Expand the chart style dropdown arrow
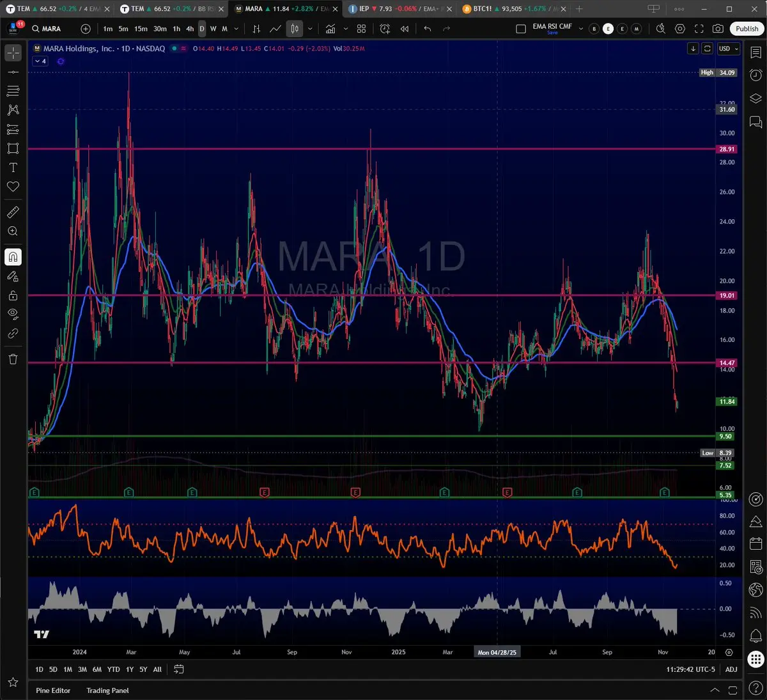767x700 pixels. (x=311, y=29)
